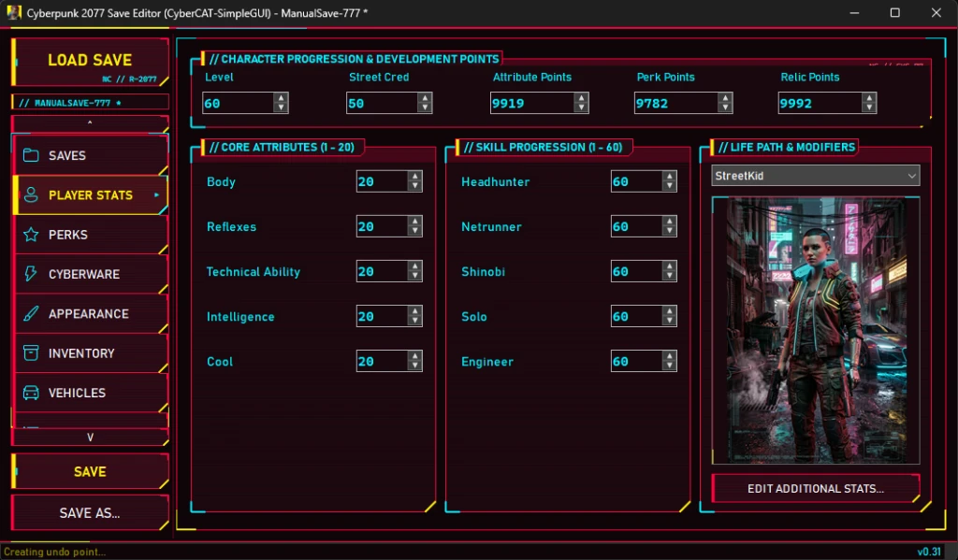Click the Inventory box icon
The image size is (958, 560).
pyautogui.click(x=31, y=353)
